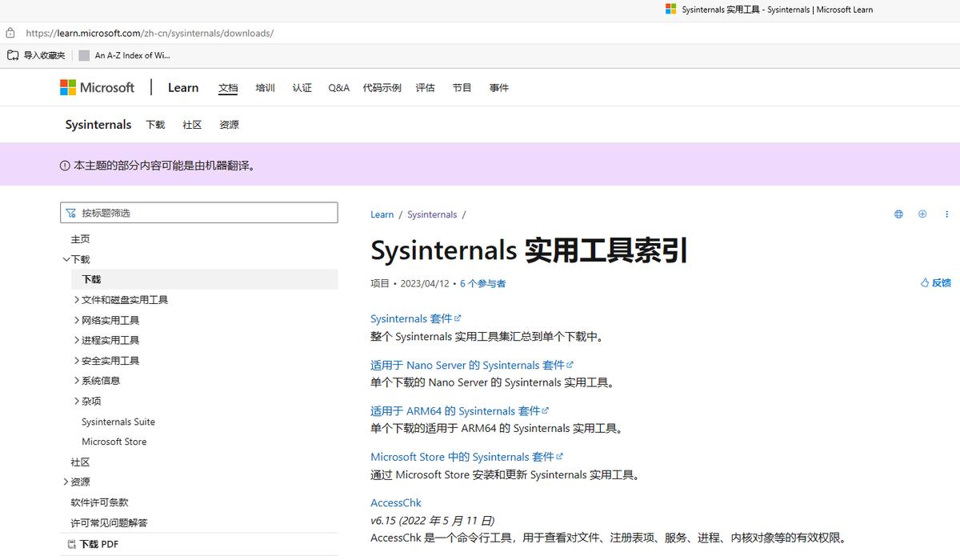Open the content language globe icon

898,214
